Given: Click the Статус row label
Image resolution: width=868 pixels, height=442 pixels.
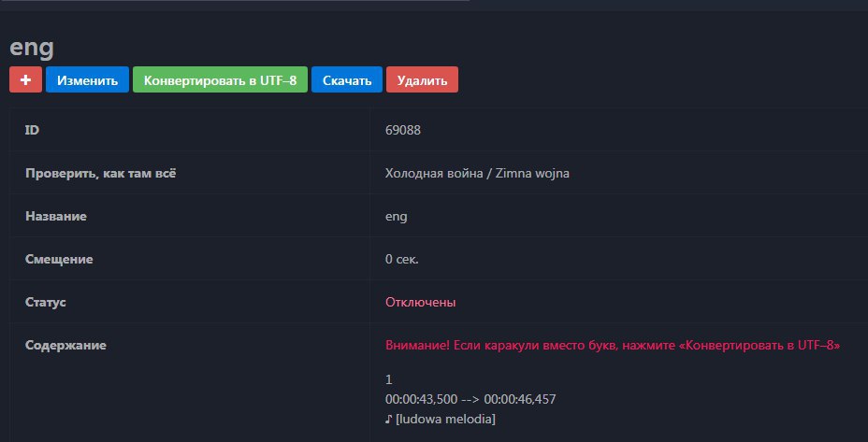Looking at the screenshot, I should [x=46, y=303].
